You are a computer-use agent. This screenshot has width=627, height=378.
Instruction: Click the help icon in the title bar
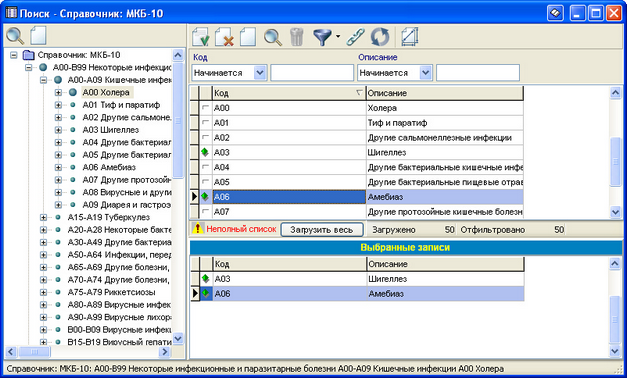coord(555,13)
